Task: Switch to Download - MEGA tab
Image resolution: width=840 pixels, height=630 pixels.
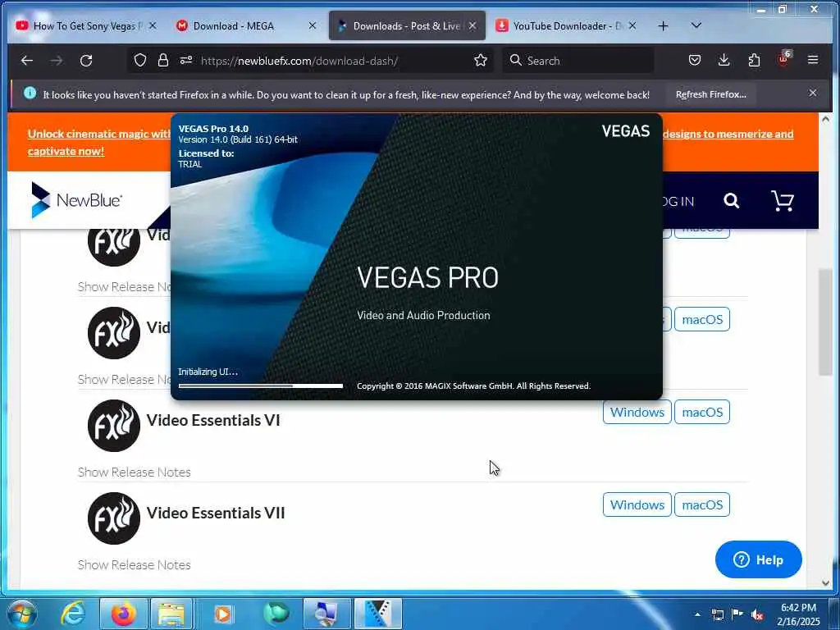Action: (x=246, y=25)
